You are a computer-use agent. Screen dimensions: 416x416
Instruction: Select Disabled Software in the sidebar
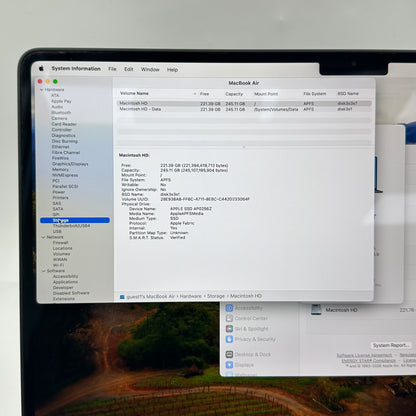tap(71, 293)
